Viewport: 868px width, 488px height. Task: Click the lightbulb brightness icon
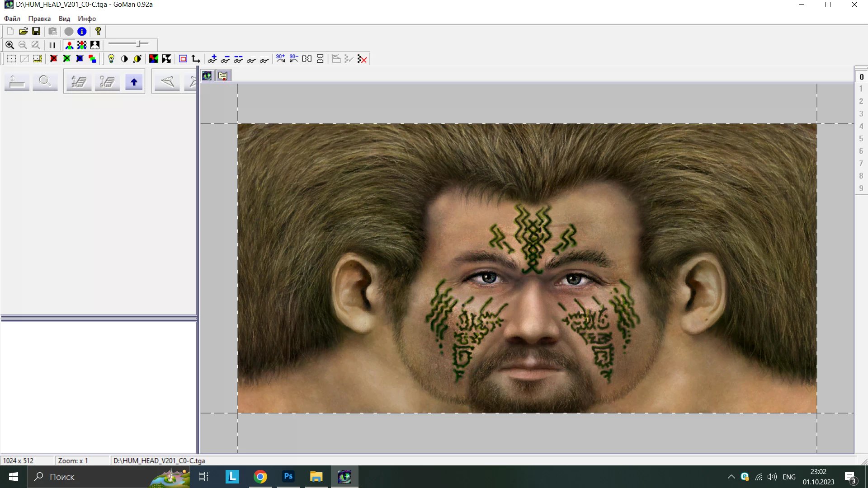coord(111,59)
